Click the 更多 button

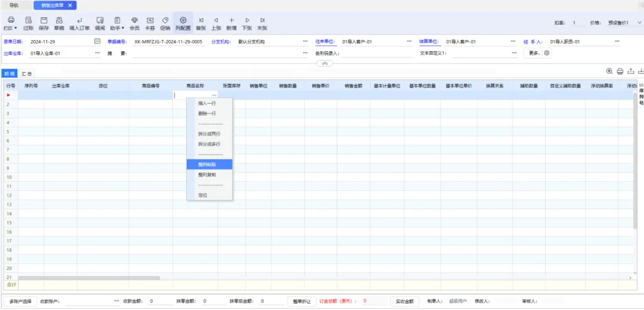(x=533, y=53)
